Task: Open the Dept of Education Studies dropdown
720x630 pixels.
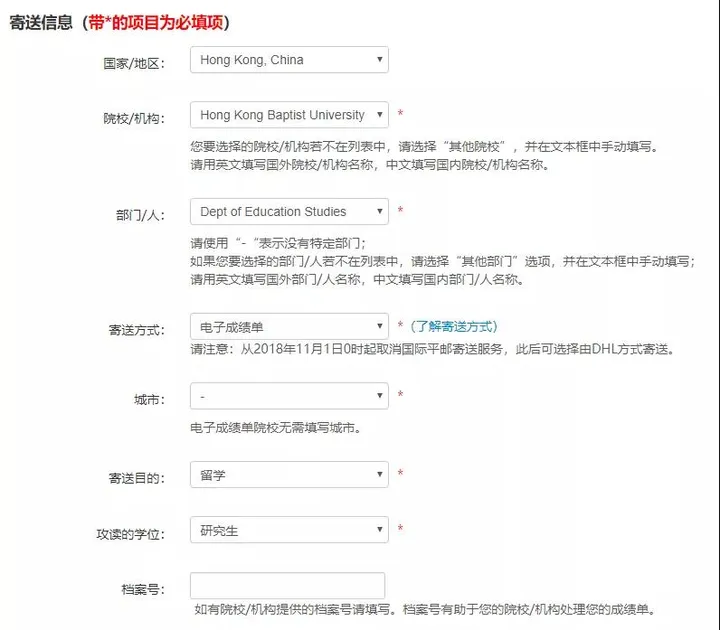Action: coord(288,212)
